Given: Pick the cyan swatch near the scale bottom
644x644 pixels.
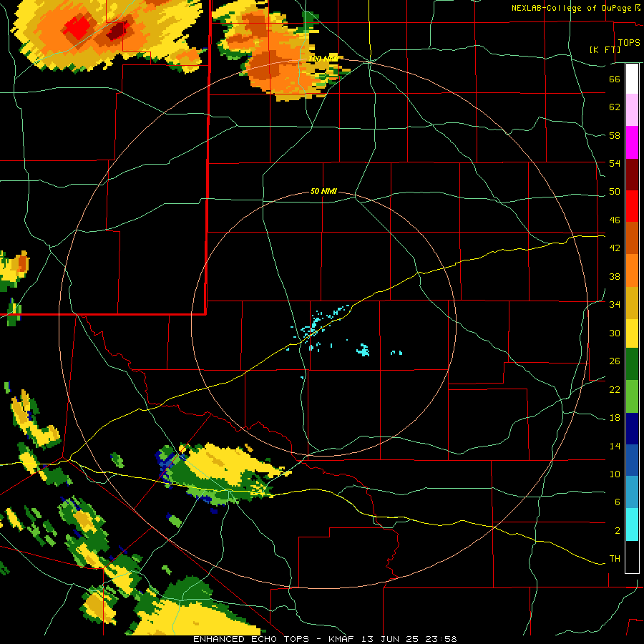Looking at the screenshot, I should [632, 525].
